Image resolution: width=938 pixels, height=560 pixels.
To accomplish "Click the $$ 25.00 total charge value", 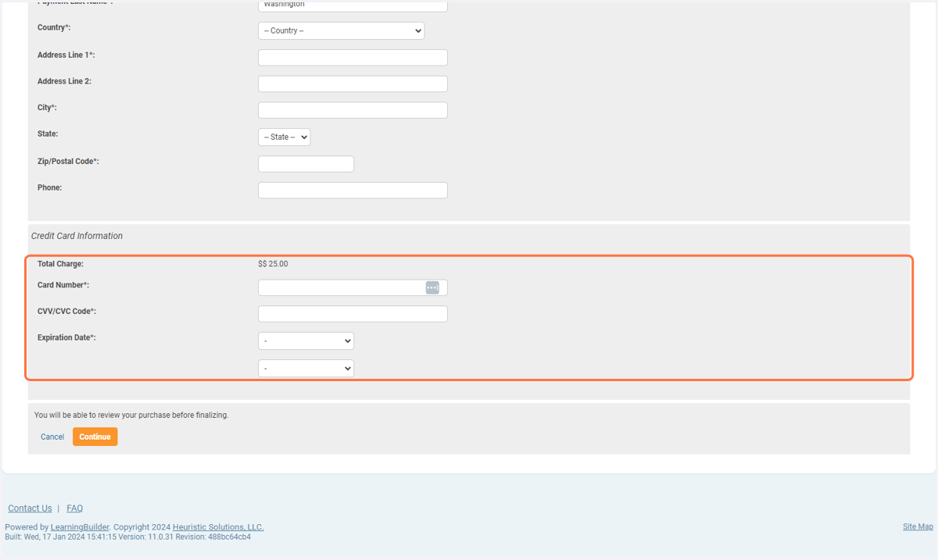I will [273, 264].
